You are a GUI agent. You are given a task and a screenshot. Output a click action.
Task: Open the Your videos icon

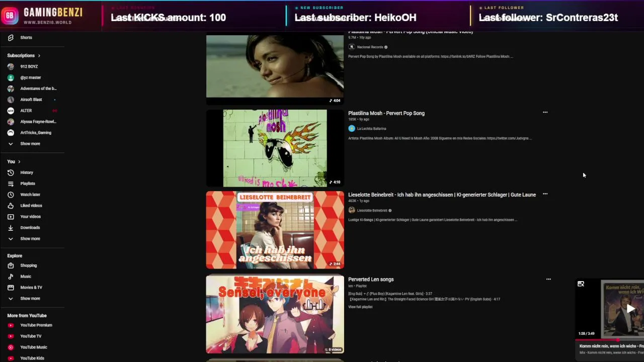tap(11, 217)
